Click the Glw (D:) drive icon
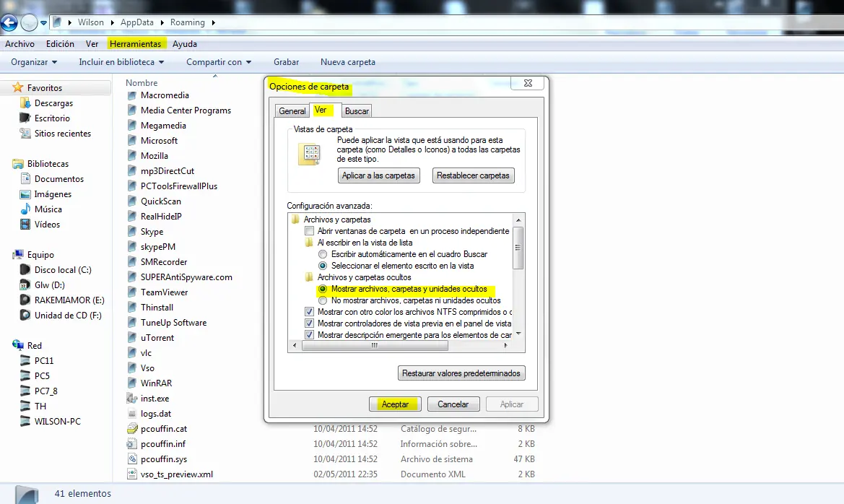Image resolution: width=844 pixels, height=504 pixels. (x=25, y=284)
